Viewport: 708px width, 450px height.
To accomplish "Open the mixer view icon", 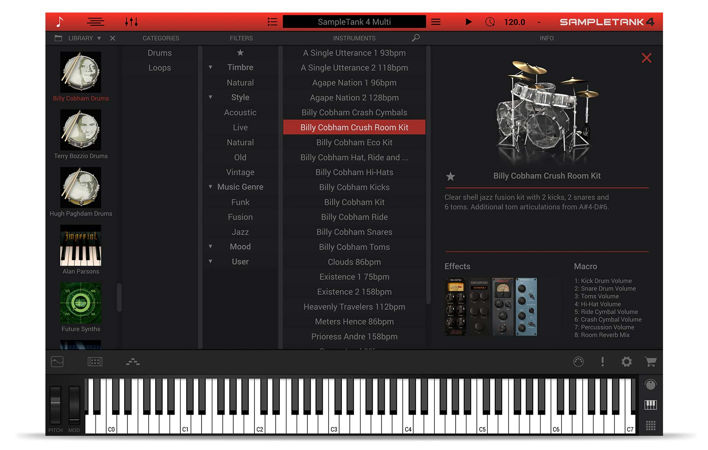I will click(131, 21).
